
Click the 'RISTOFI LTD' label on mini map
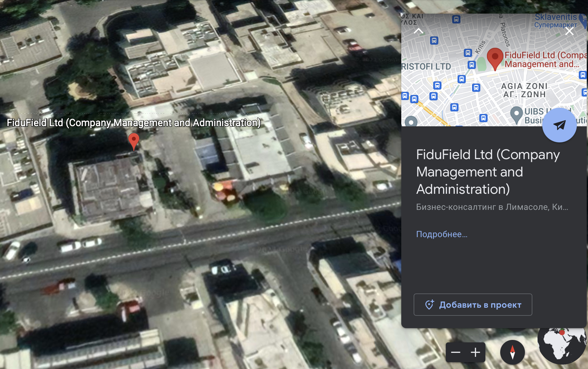[x=426, y=67]
